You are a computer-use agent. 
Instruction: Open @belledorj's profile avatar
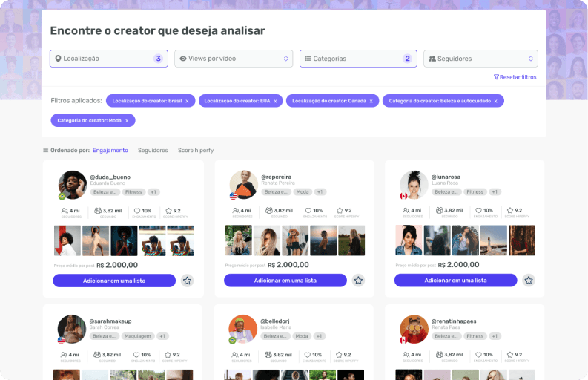coord(243,329)
